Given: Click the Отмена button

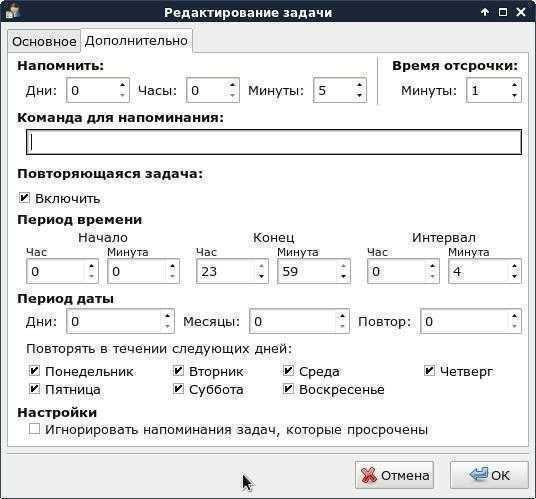Looking at the screenshot, I should tap(394, 475).
